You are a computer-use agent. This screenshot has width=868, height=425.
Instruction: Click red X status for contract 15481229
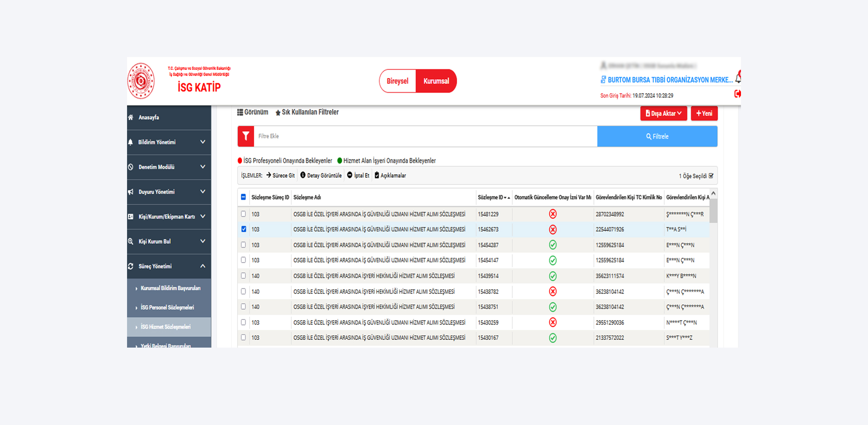pyautogui.click(x=552, y=214)
